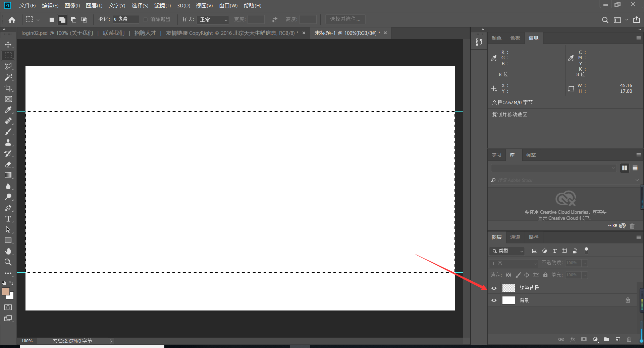
Task: Switch to the login02.psd document tab
Action: 159,33
